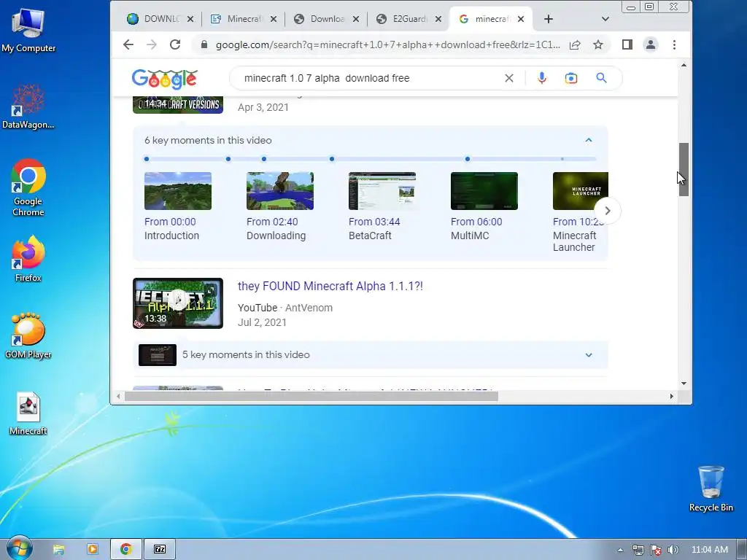Screen dimensions: 747x560
Task: Open the Downloading key moment thumbnail
Action: [280, 191]
